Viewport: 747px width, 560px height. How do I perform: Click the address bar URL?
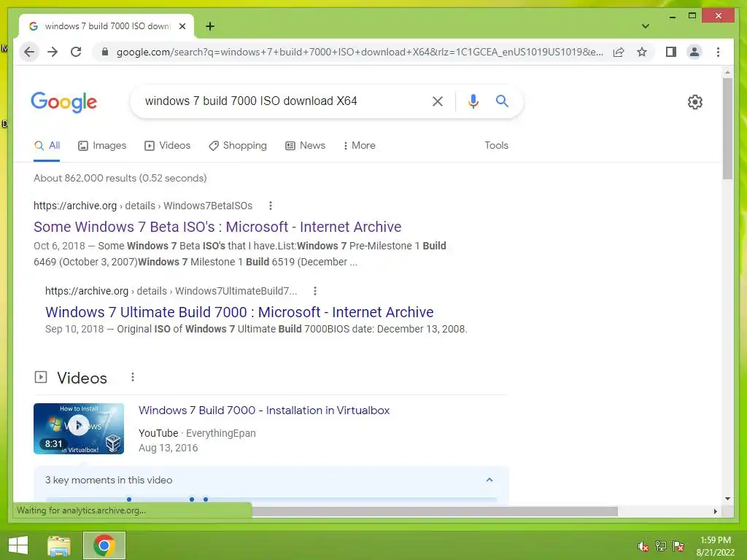(360, 52)
